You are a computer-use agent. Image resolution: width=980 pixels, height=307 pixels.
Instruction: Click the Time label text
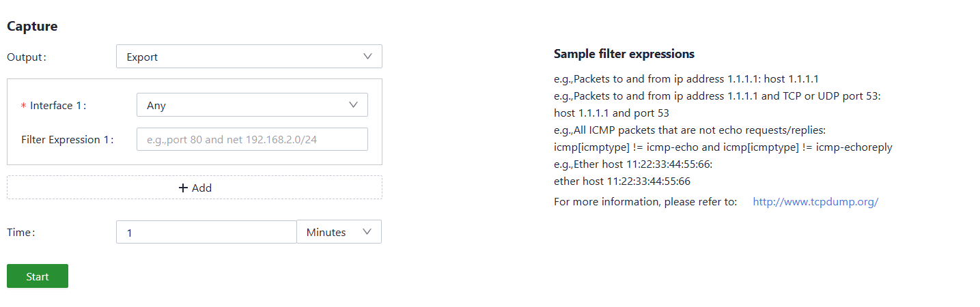pyautogui.click(x=20, y=233)
